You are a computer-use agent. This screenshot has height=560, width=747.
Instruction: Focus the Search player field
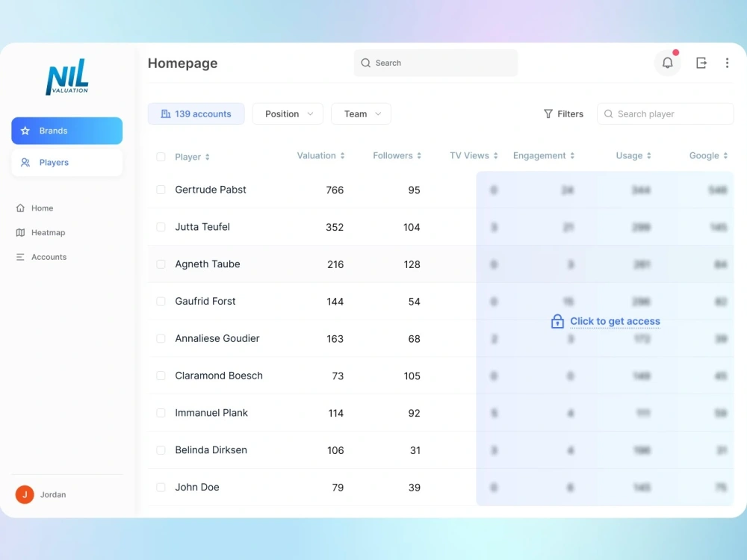click(665, 113)
